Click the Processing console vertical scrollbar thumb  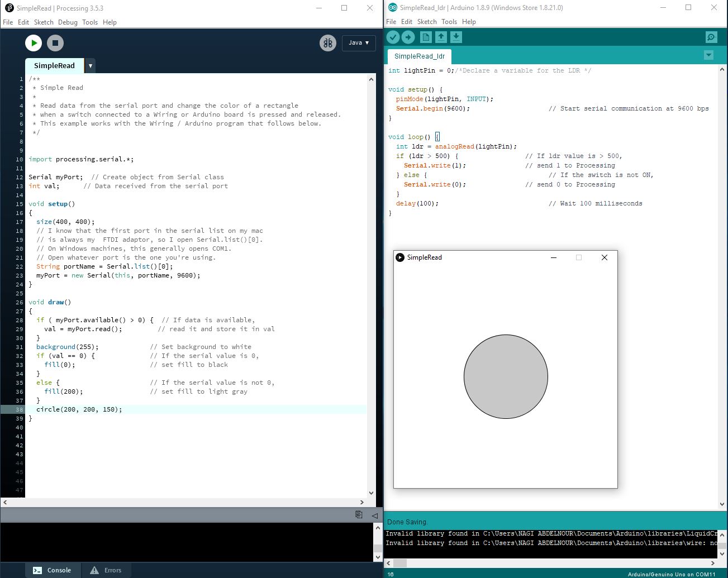click(x=378, y=549)
